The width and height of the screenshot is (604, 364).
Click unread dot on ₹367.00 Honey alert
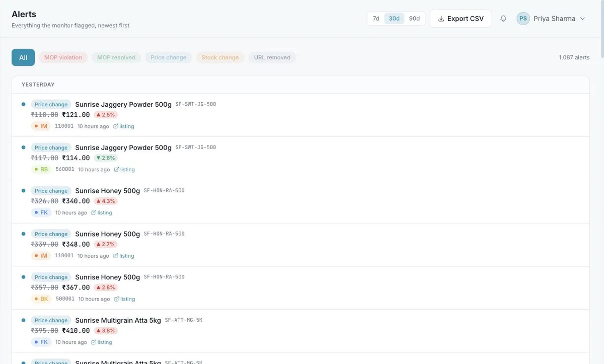24,277
